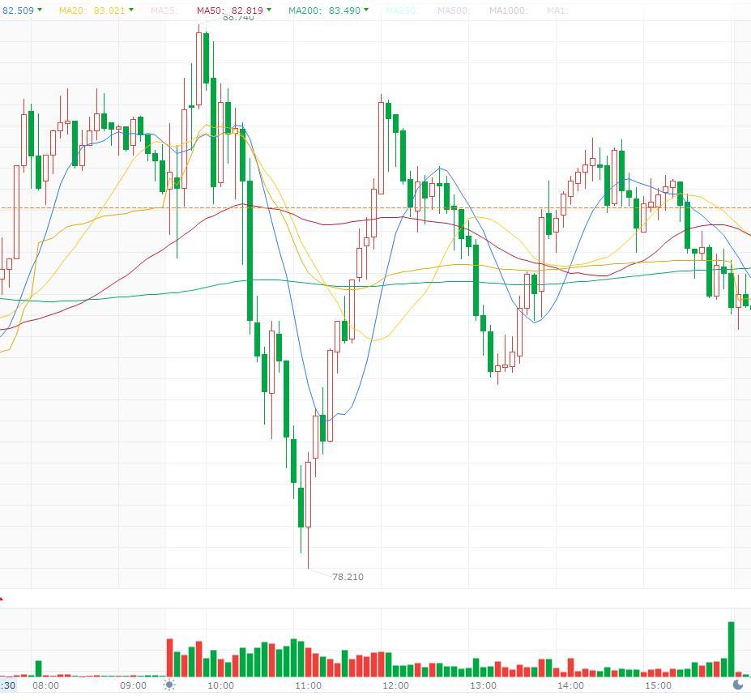Open the MA50 dropdown arrow

269,10
